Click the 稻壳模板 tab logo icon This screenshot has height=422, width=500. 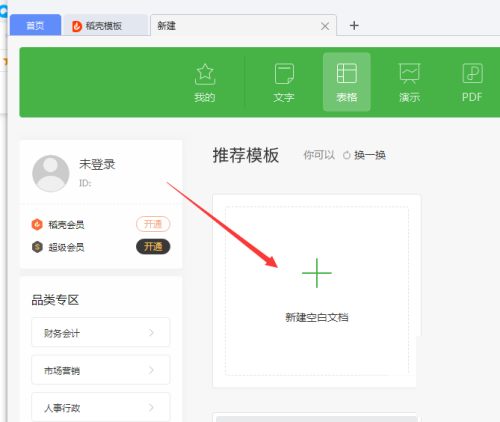77,26
